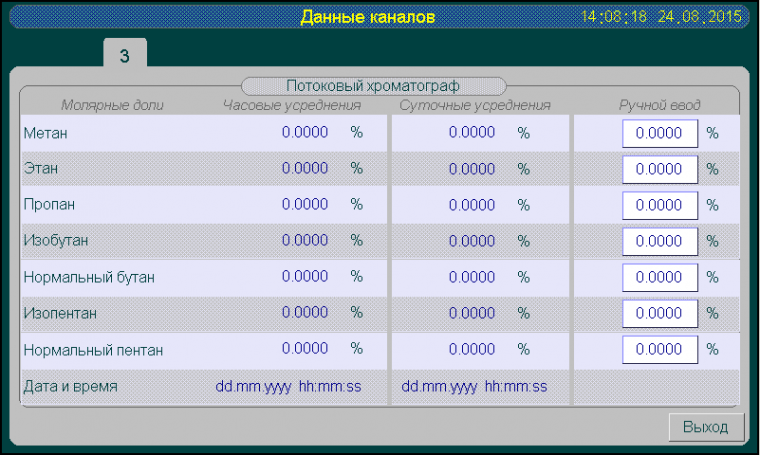
Task: Click the Этан manual input field
Action: coord(659,169)
